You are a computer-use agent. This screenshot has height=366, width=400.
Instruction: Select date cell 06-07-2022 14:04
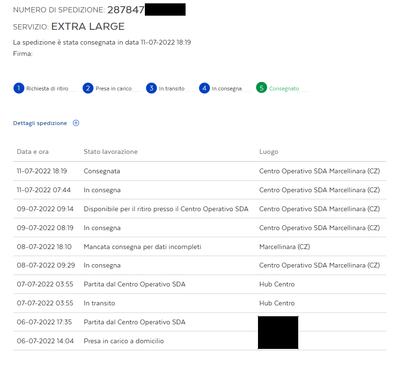45,341
